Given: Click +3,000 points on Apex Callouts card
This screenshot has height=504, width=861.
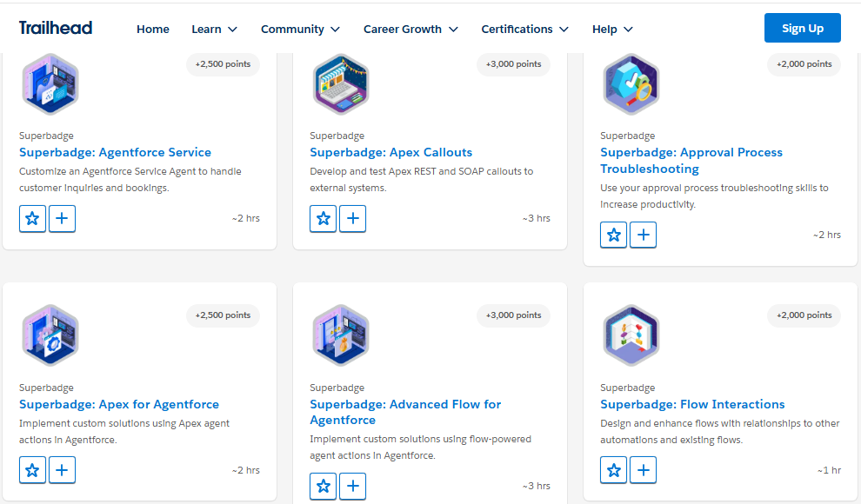Looking at the screenshot, I should 513,64.
